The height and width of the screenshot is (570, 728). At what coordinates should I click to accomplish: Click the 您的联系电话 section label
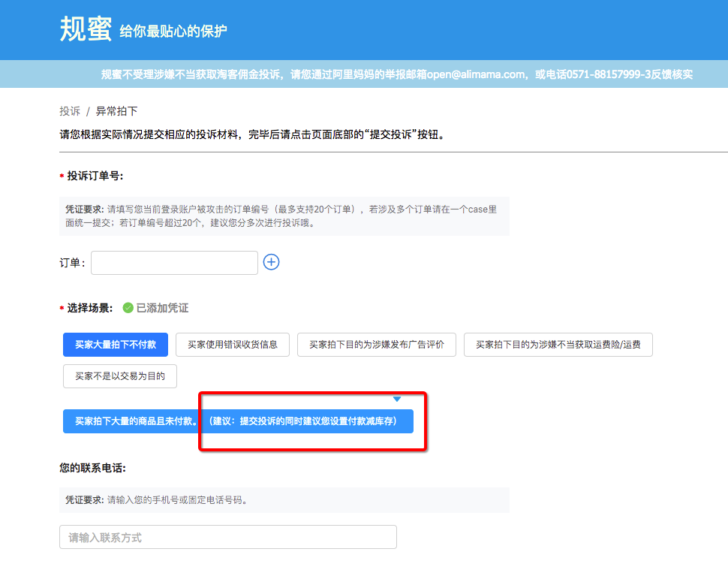coord(92,468)
